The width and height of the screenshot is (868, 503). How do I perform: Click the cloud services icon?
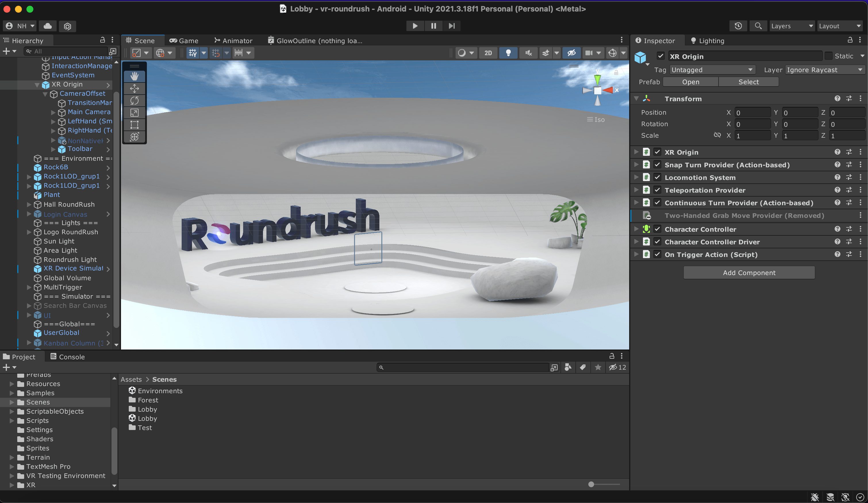click(x=48, y=26)
